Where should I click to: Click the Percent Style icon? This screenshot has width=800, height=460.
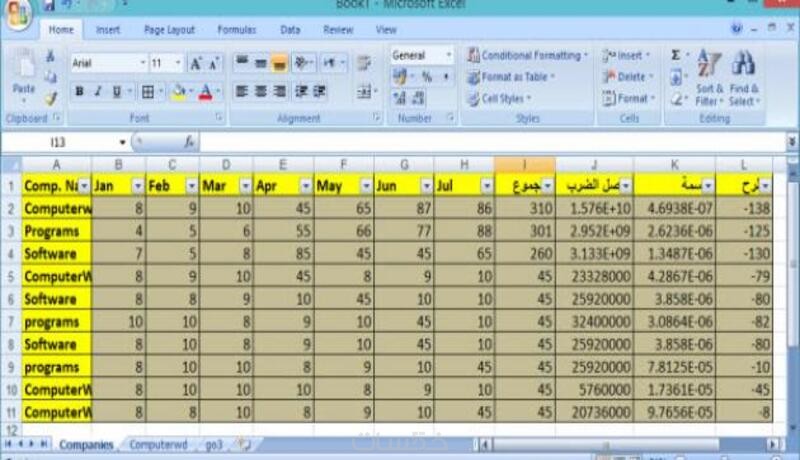pyautogui.click(x=427, y=77)
